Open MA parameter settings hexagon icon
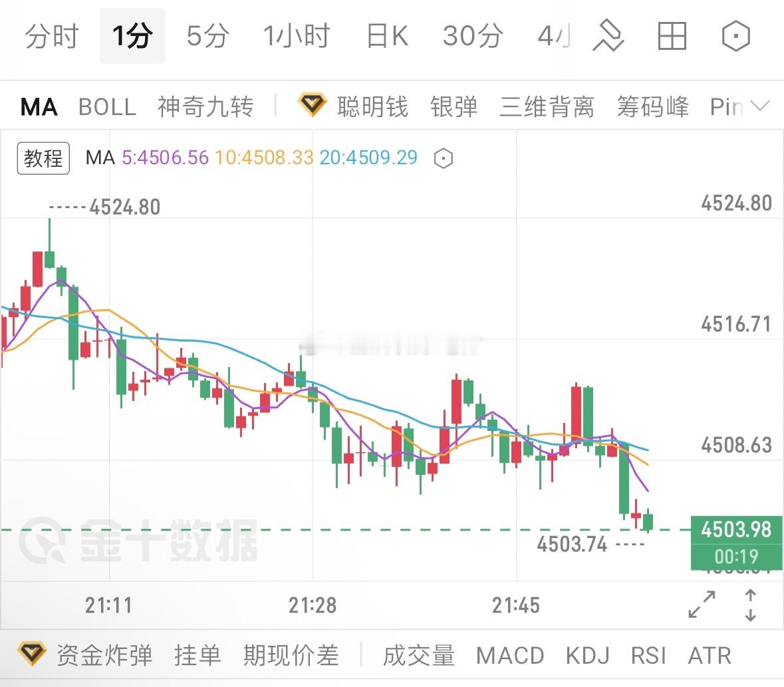The height and width of the screenshot is (687, 784). (444, 158)
